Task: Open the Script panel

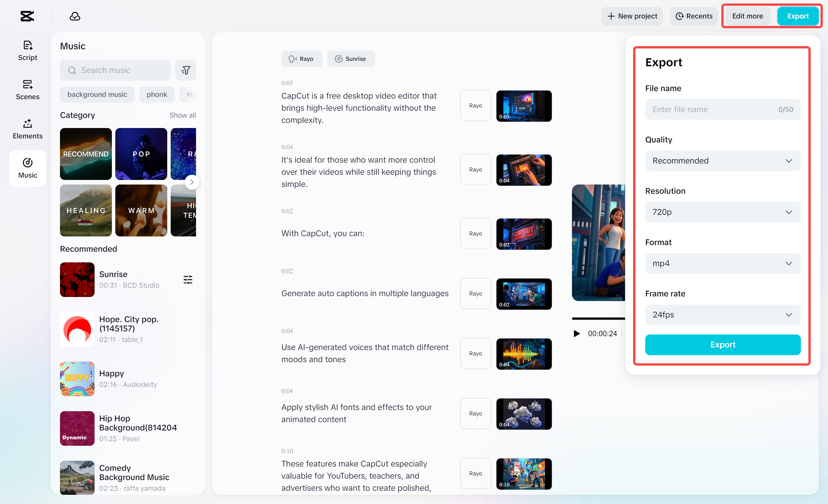Action: tap(27, 50)
